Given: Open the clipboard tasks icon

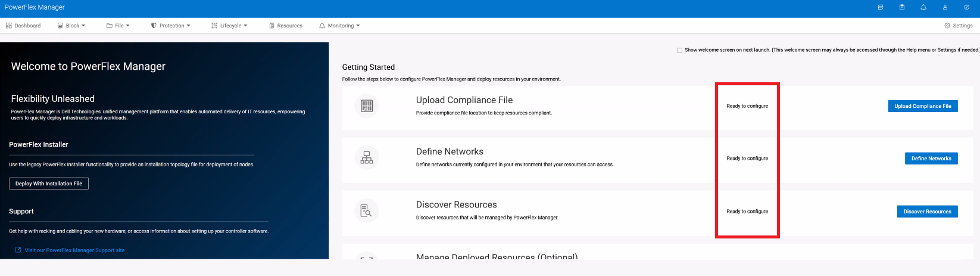Looking at the screenshot, I should pos(902,7).
